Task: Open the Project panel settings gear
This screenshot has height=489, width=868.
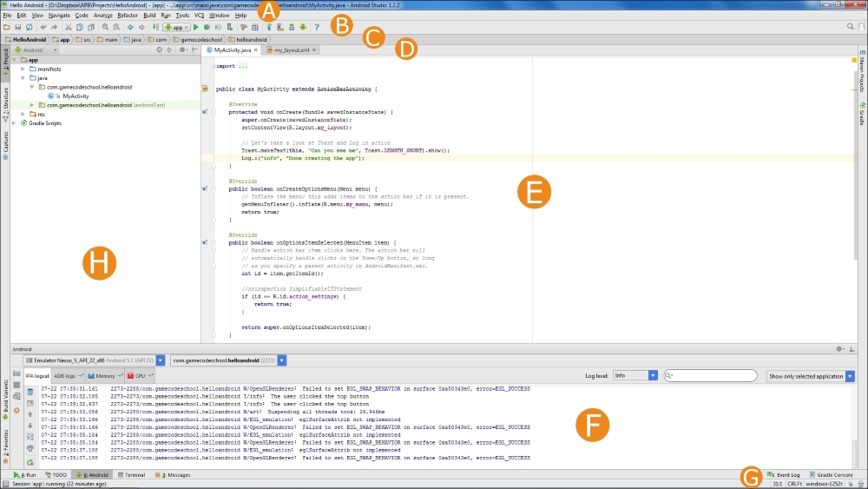Action: (181, 50)
